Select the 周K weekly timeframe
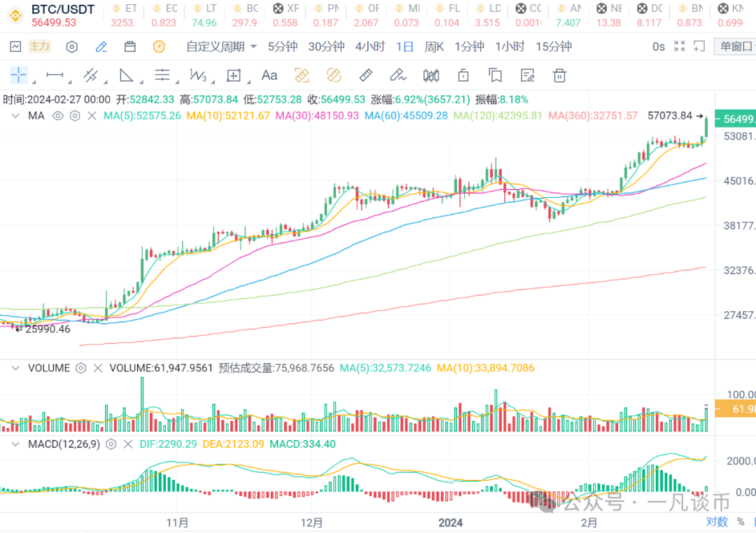 [x=434, y=47]
